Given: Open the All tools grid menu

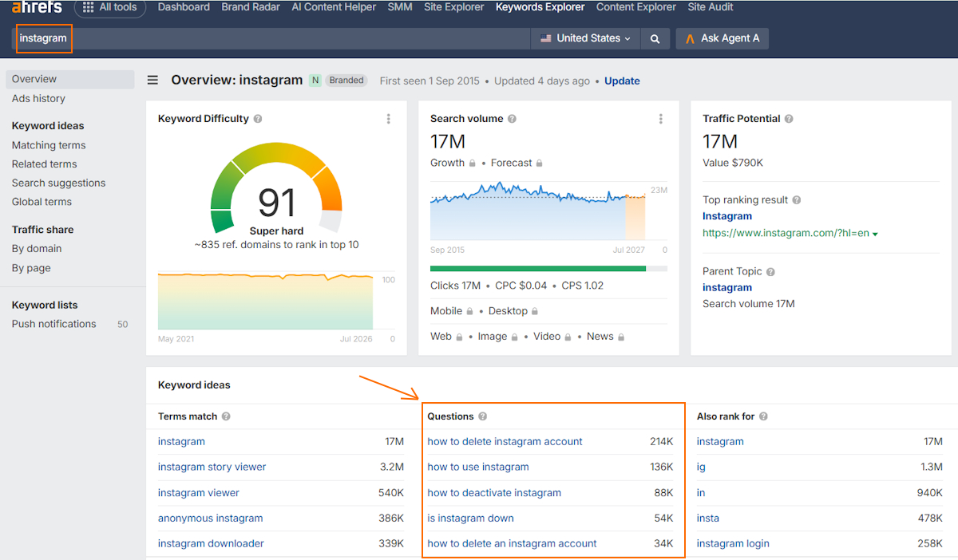Looking at the screenshot, I should (110, 7).
